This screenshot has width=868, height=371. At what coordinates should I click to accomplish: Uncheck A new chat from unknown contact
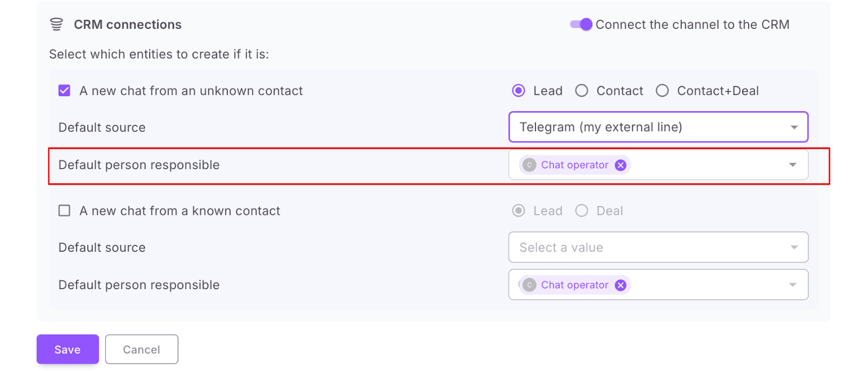[x=65, y=91]
